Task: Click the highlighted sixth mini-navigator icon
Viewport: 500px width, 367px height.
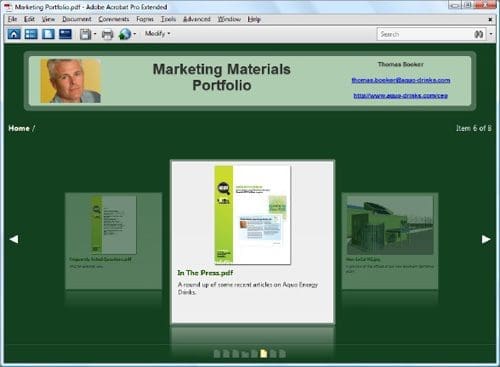Action: point(263,353)
